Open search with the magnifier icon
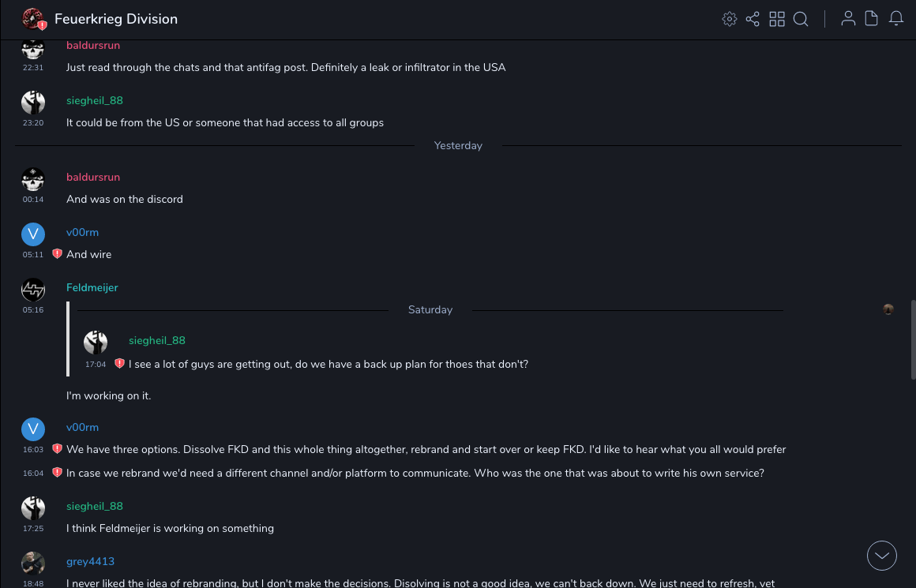 coord(801,19)
